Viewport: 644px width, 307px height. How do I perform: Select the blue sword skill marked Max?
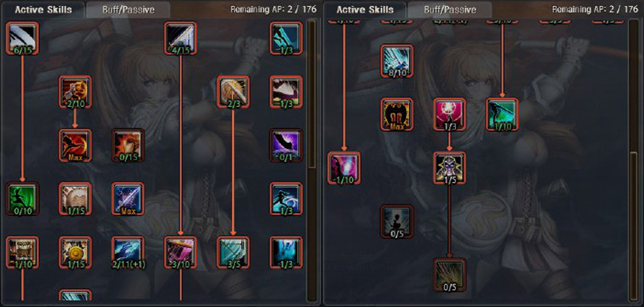pos(128,199)
